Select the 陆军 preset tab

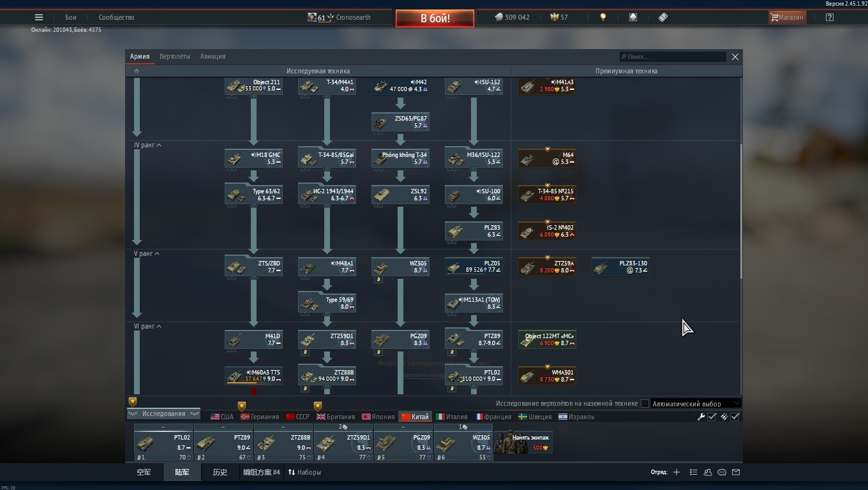click(x=182, y=472)
